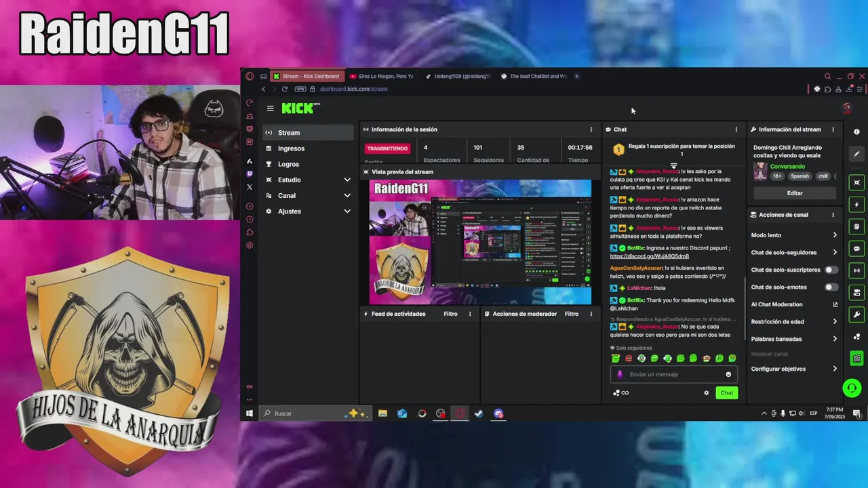868x488 pixels.
Task: Open Modo lento options
Action: pyautogui.click(x=793, y=235)
